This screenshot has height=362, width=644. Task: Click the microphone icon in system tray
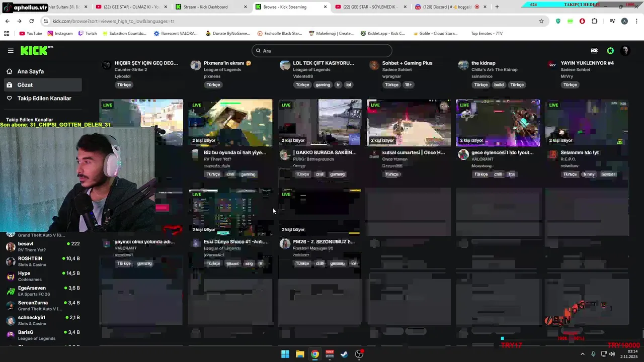[593, 354]
